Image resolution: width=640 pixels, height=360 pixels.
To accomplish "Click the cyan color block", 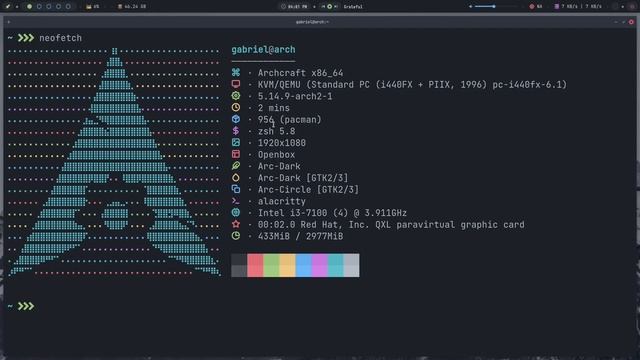I will (x=336, y=265).
